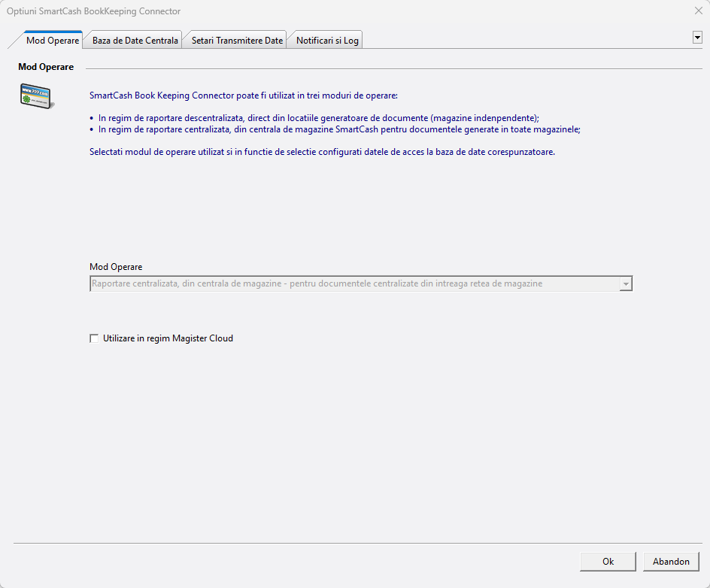This screenshot has height=588, width=710.
Task: Switch to the Notificari si Log tab
Action: point(327,41)
